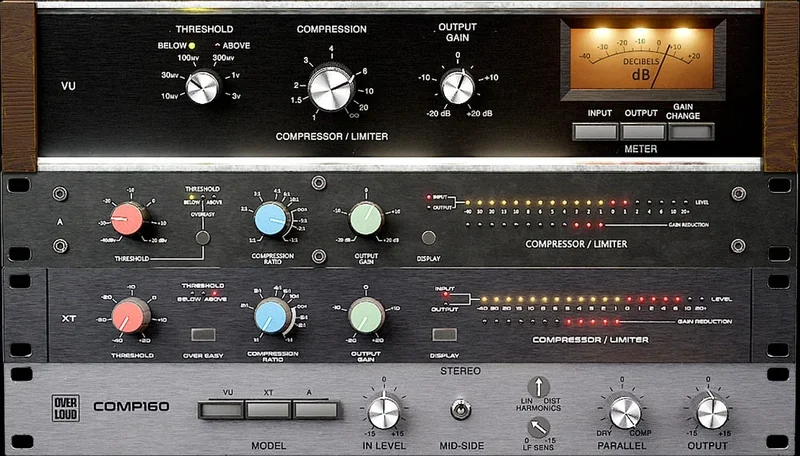Click the Lin/Dist Harmonics arrow selector
Screen dimensions: 800x456
[538, 388]
